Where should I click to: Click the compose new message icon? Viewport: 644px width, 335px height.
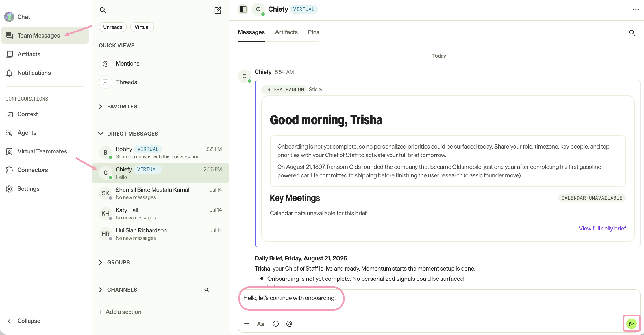[x=218, y=10]
